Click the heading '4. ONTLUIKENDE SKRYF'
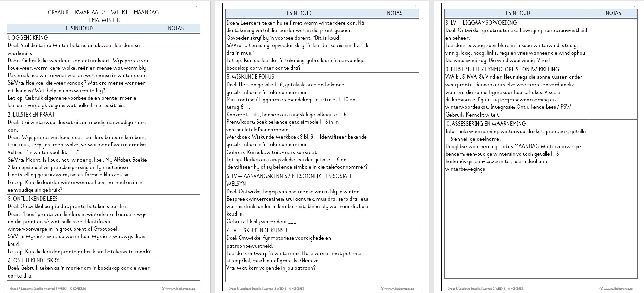This screenshot has height=293, width=644. click(35, 260)
